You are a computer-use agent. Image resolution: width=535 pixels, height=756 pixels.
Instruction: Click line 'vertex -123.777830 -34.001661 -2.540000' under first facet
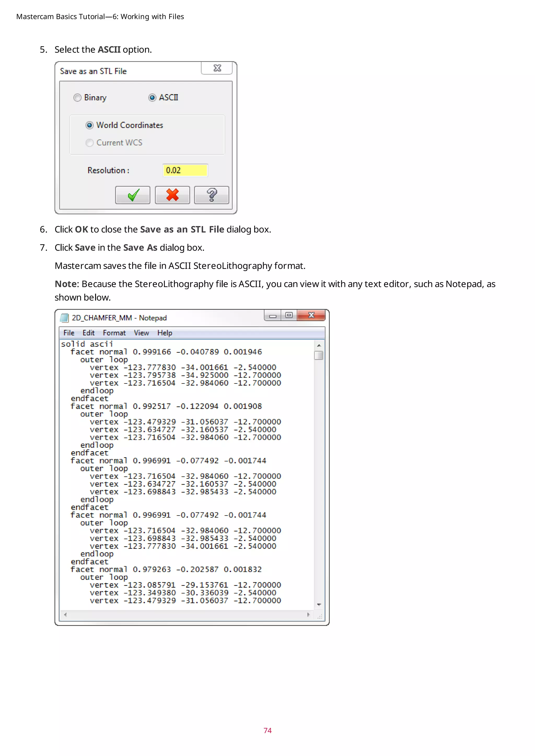click(x=183, y=368)
